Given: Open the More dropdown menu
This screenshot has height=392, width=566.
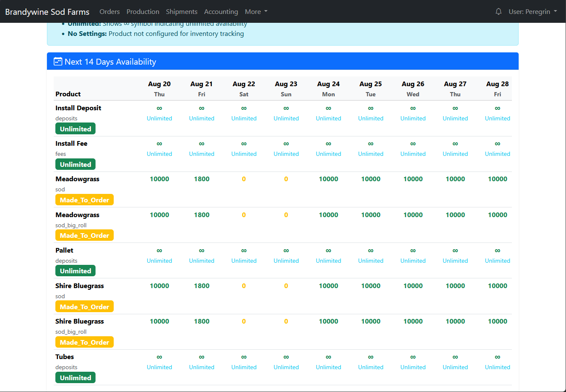Looking at the screenshot, I should tap(256, 11).
